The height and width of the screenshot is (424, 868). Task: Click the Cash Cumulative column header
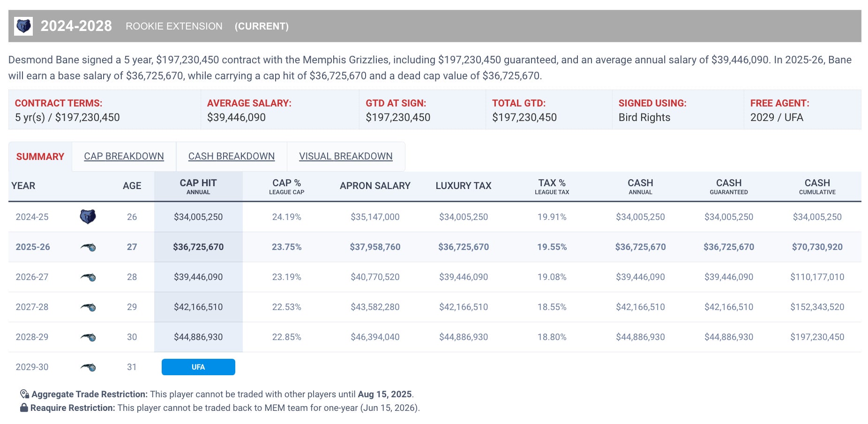(817, 186)
